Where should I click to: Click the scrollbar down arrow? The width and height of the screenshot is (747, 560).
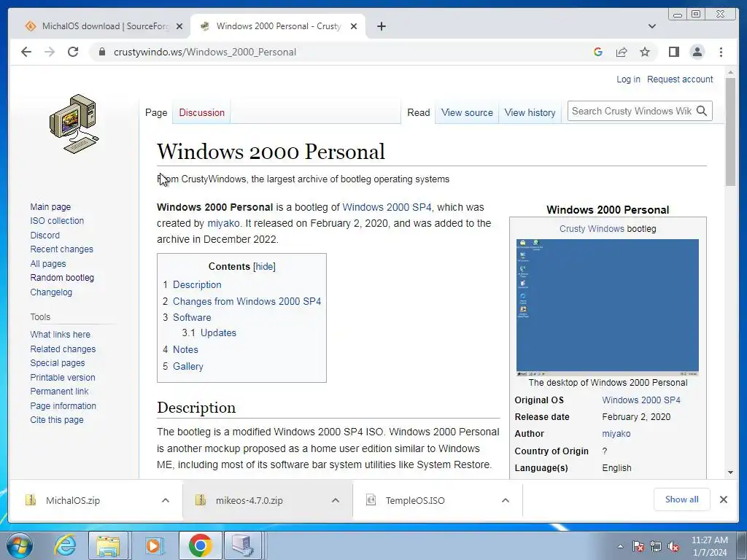(730, 472)
